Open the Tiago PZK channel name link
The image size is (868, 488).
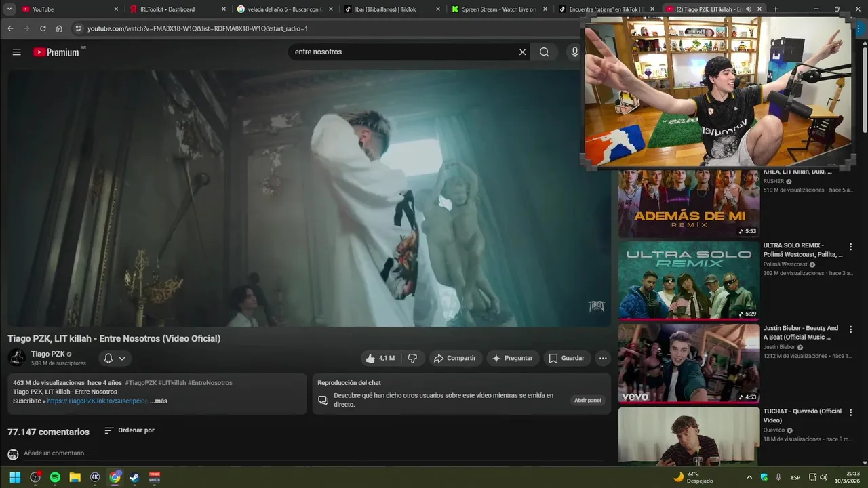(x=48, y=354)
